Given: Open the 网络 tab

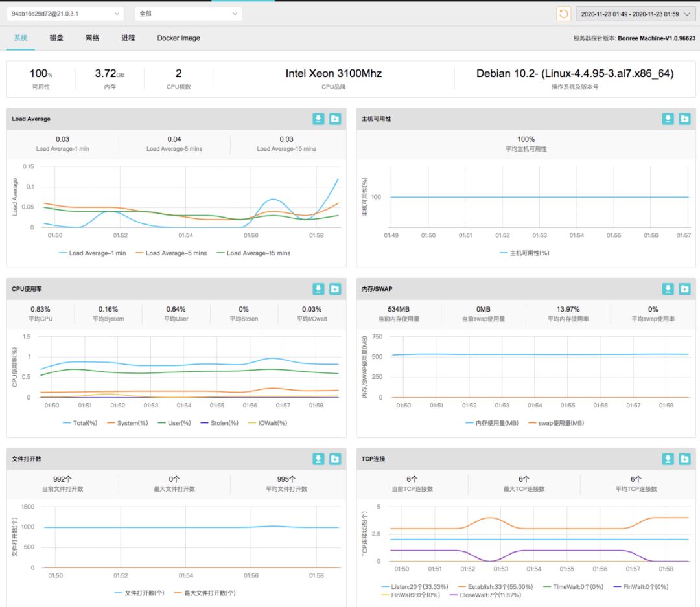Looking at the screenshot, I should pyautogui.click(x=93, y=38).
